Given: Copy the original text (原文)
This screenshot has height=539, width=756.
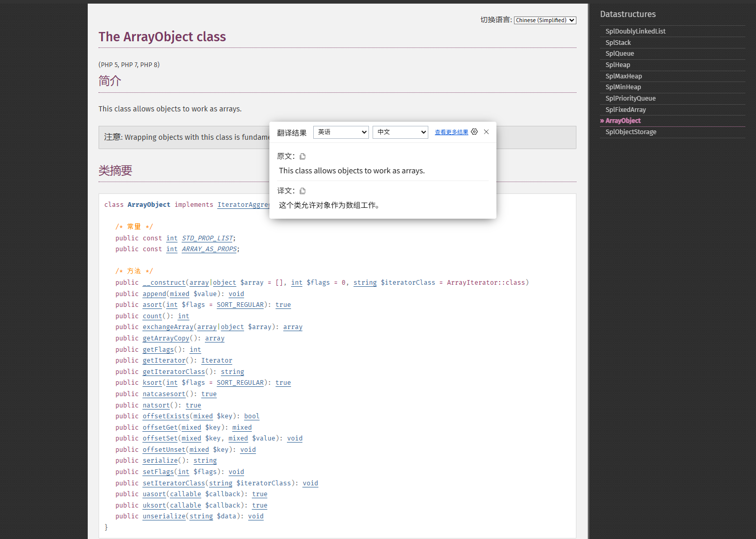Looking at the screenshot, I should (x=303, y=156).
